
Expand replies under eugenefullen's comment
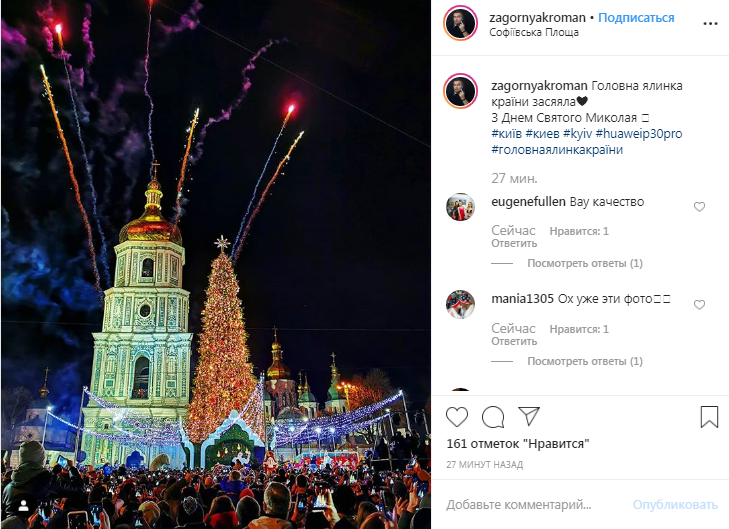585,264
